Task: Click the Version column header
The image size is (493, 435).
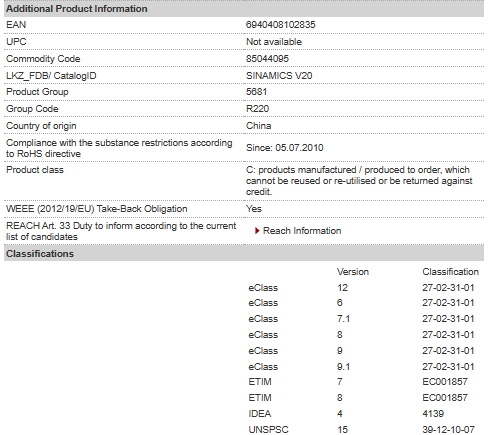Action: (353, 272)
